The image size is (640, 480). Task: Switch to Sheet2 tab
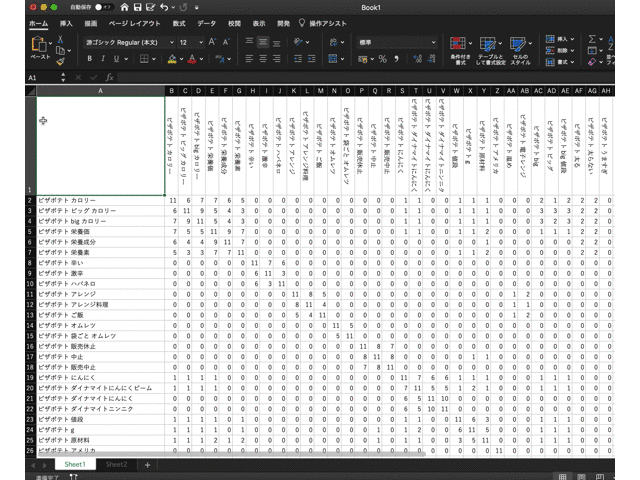coord(117,465)
